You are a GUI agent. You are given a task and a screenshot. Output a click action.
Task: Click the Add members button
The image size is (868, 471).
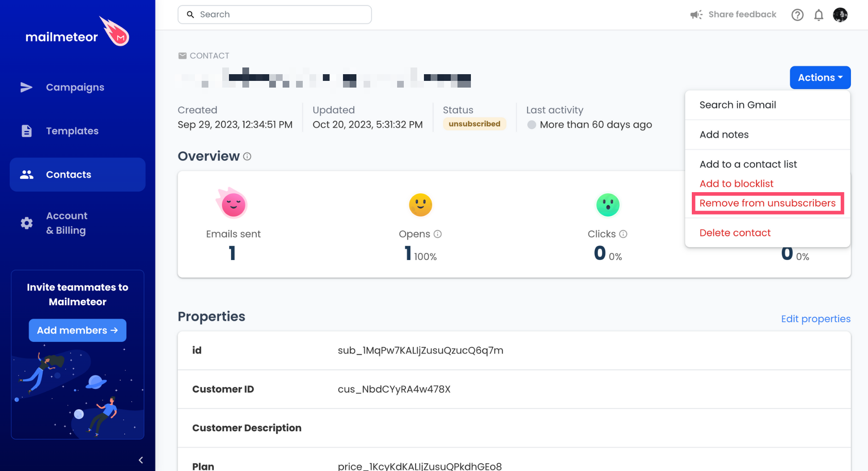[77, 330]
